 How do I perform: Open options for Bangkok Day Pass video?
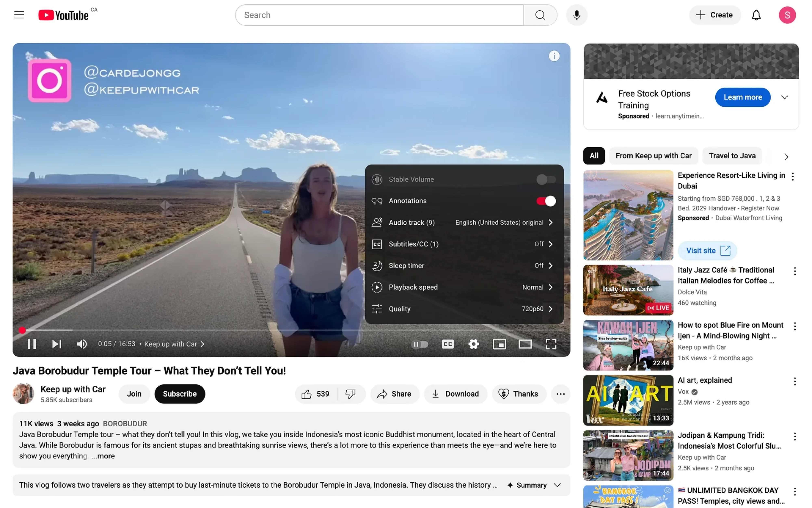(x=795, y=492)
